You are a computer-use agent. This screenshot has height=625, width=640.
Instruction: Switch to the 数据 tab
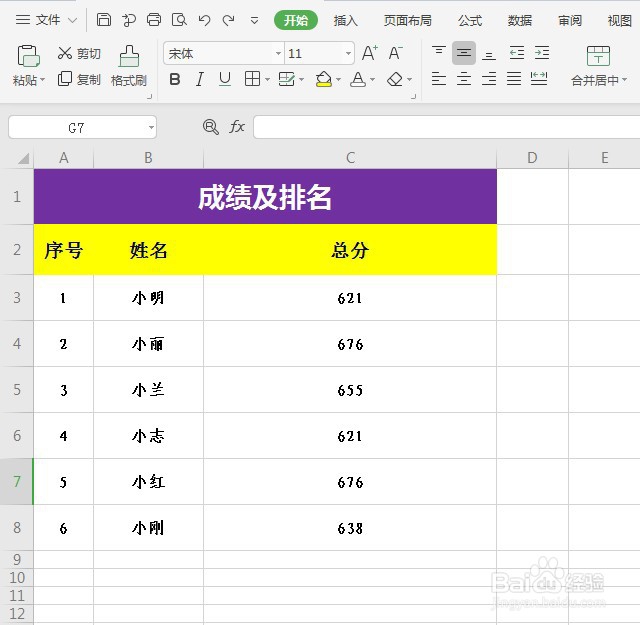[520, 20]
